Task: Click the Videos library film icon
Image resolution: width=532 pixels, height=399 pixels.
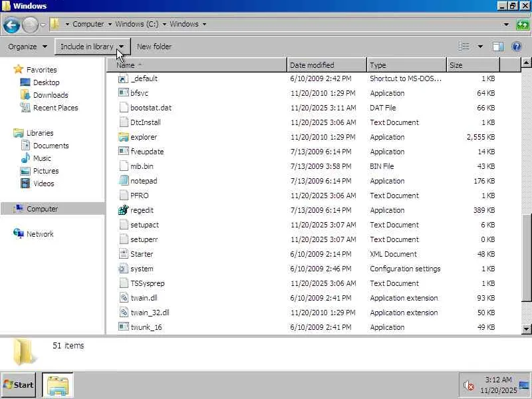Action: [25, 184]
